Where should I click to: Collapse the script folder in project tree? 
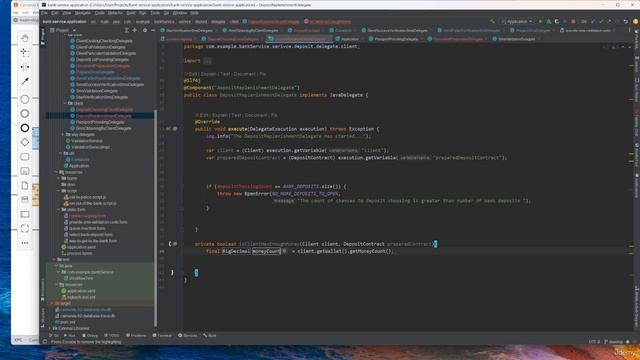point(59,191)
